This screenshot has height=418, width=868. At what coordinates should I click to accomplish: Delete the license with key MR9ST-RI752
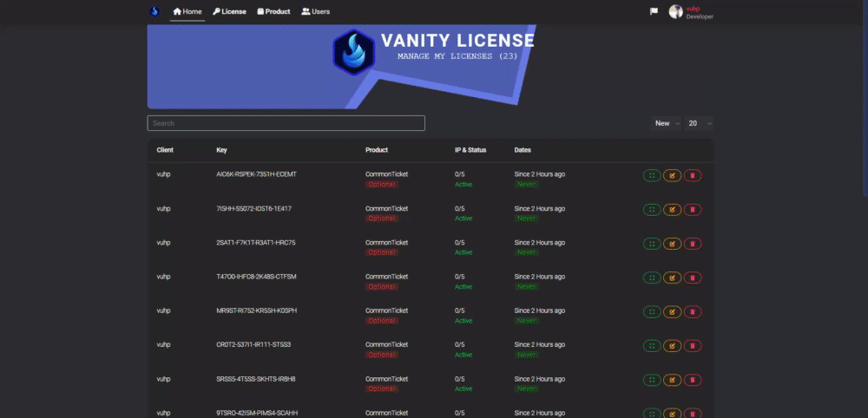coord(693,312)
